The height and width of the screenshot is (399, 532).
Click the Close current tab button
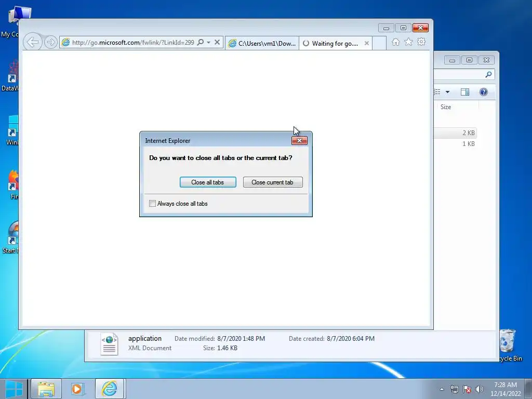[x=272, y=182]
